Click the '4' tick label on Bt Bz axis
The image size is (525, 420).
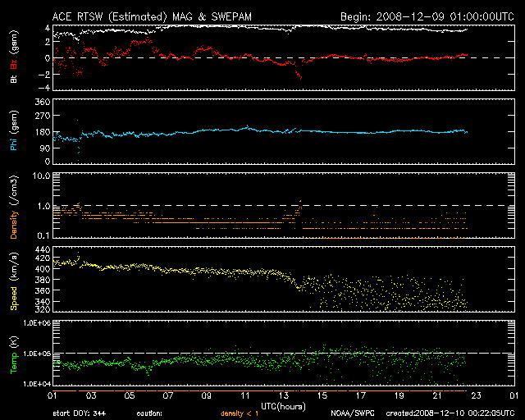[48, 28]
